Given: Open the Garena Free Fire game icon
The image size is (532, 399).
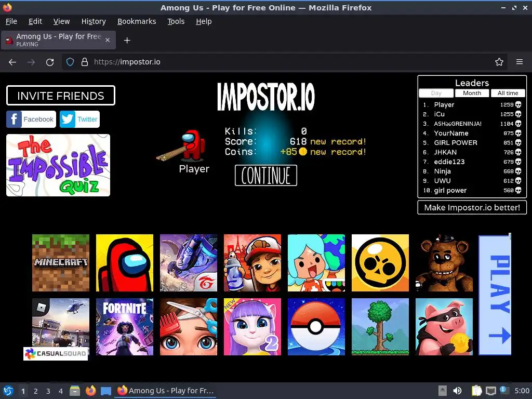Looking at the screenshot, I should click(x=188, y=262).
